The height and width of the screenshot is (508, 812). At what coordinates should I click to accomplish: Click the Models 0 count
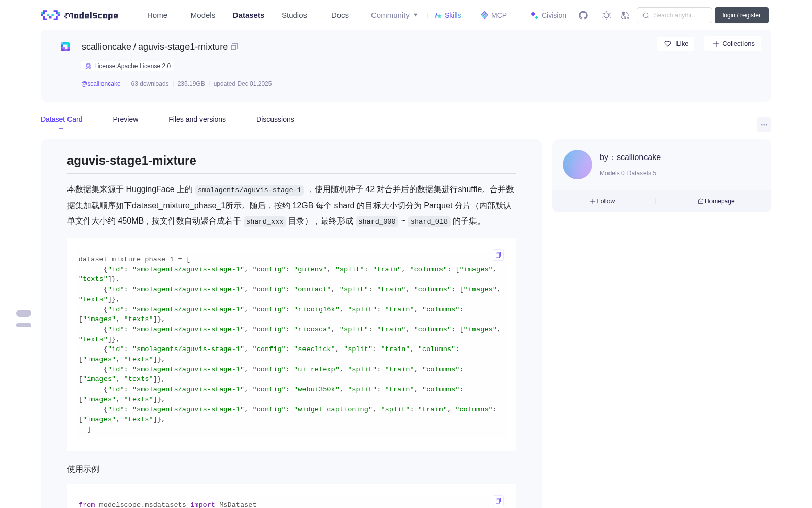[612, 173]
